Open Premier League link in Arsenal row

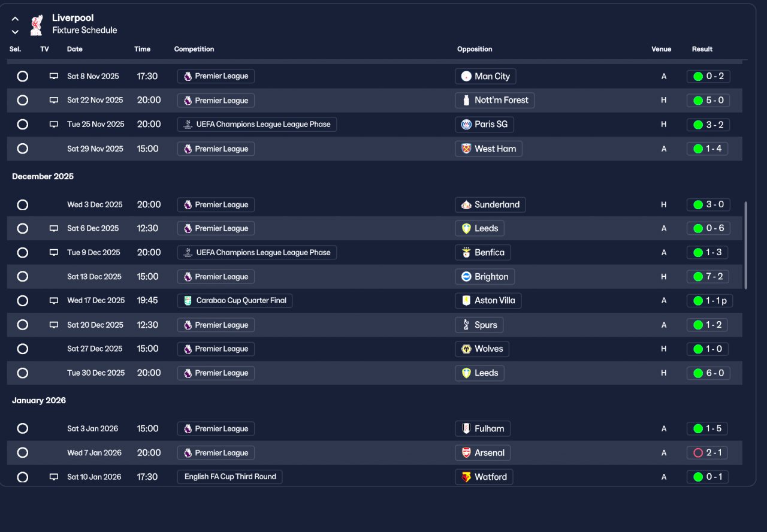click(216, 453)
